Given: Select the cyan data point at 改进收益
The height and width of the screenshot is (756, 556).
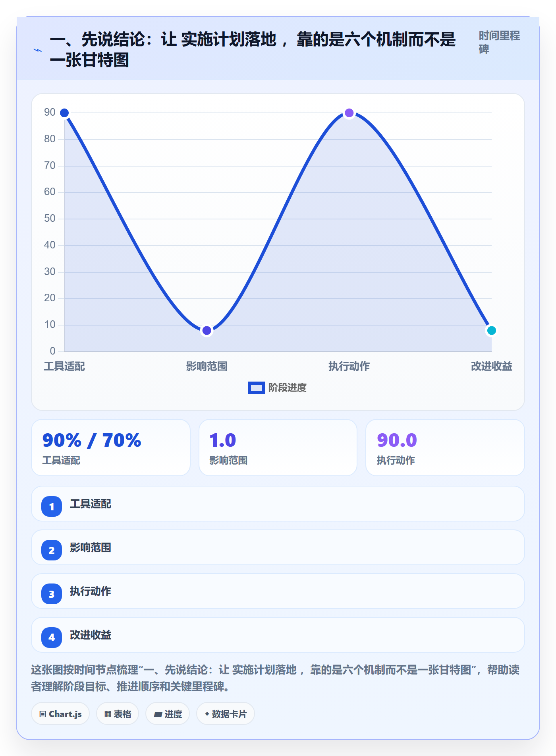Looking at the screenshot, I should coord(491,330).
